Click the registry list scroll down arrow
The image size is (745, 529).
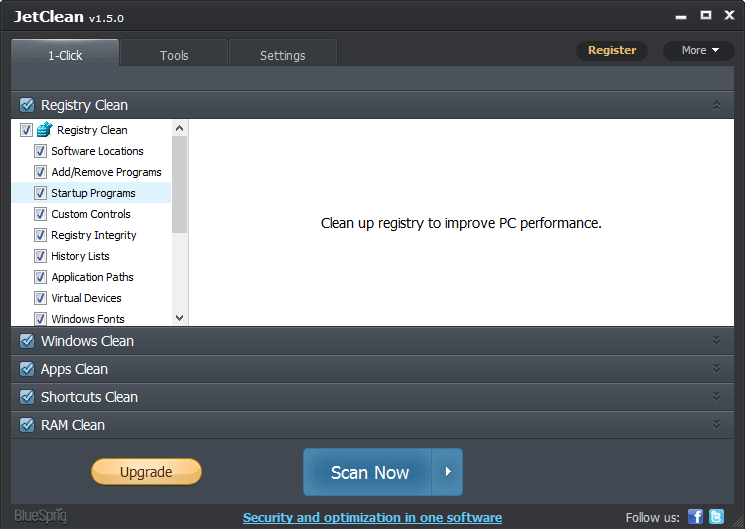pos(179,318)
